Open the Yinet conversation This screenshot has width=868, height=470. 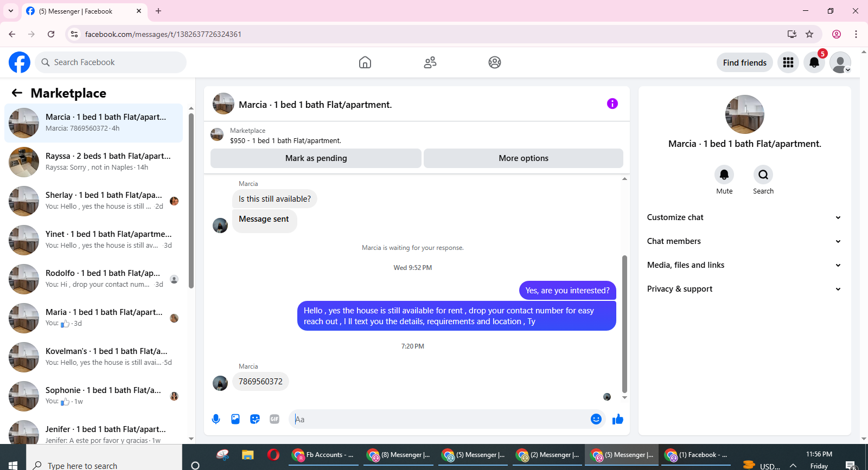point(93,240)
